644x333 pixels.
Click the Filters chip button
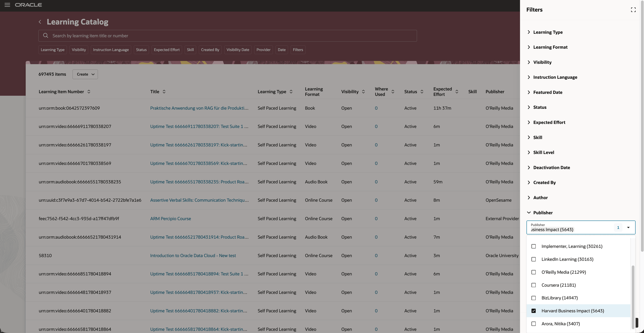[x=298, y=50]
